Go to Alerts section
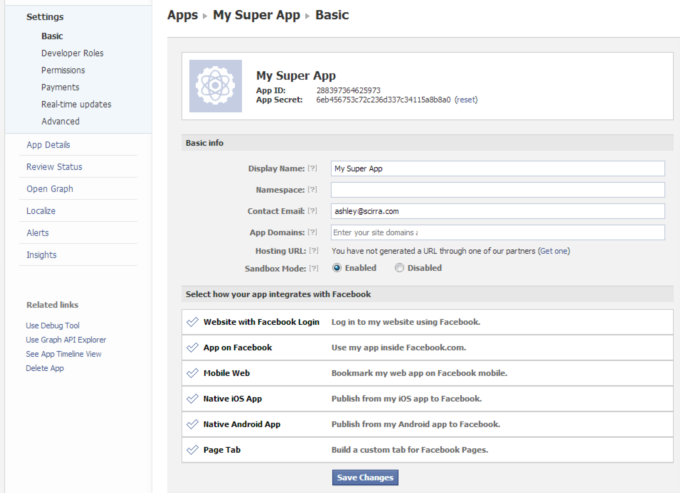 tap(38, 233)
